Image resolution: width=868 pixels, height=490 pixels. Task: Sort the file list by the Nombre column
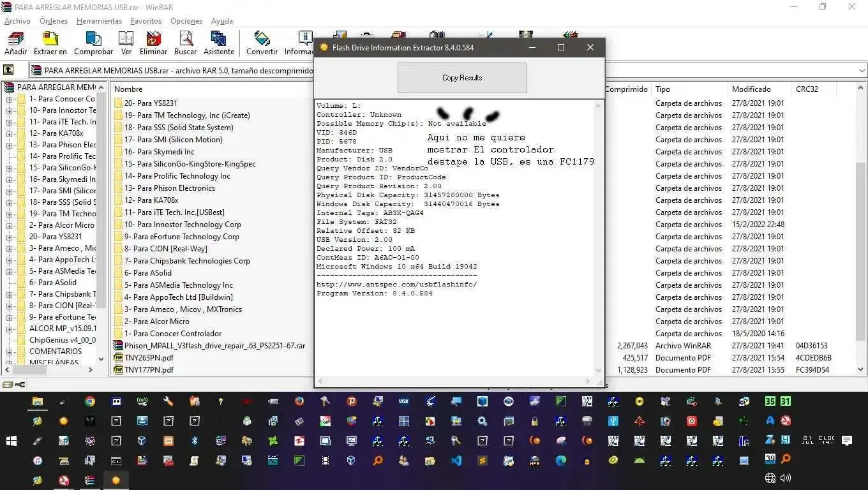pyautogui.click(x=128, y=89)
